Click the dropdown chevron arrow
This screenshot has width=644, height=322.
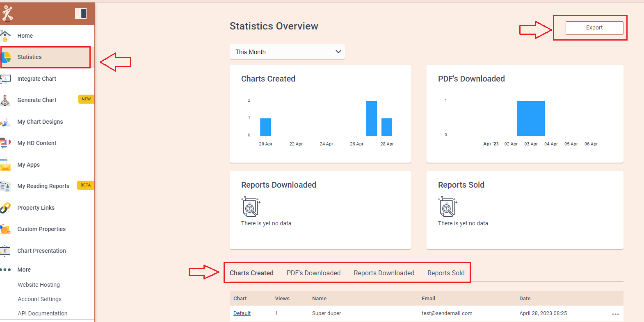click(x=338, y=52)
